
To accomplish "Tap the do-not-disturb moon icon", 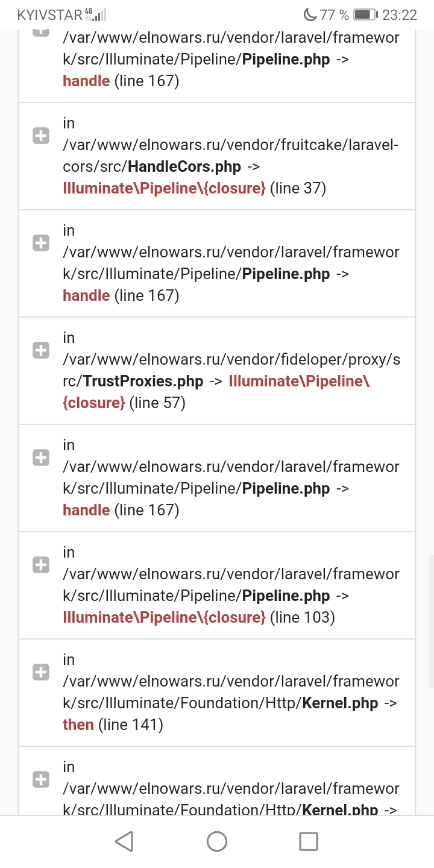I will (x=310, y=14).
